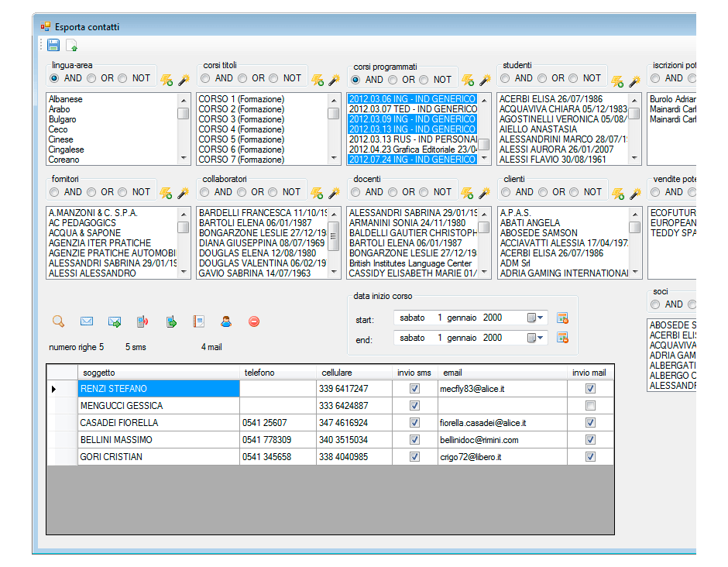The image size is (728, 567).
Task: Click the lightning filter icon in studenti
Action: pyautogui.click(x=617, y=81)
